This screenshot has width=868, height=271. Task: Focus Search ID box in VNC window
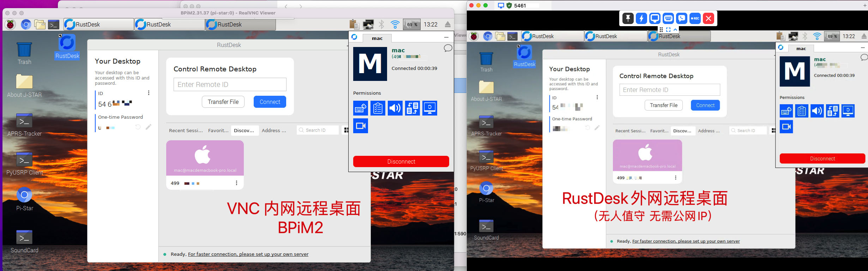[318, 130]
